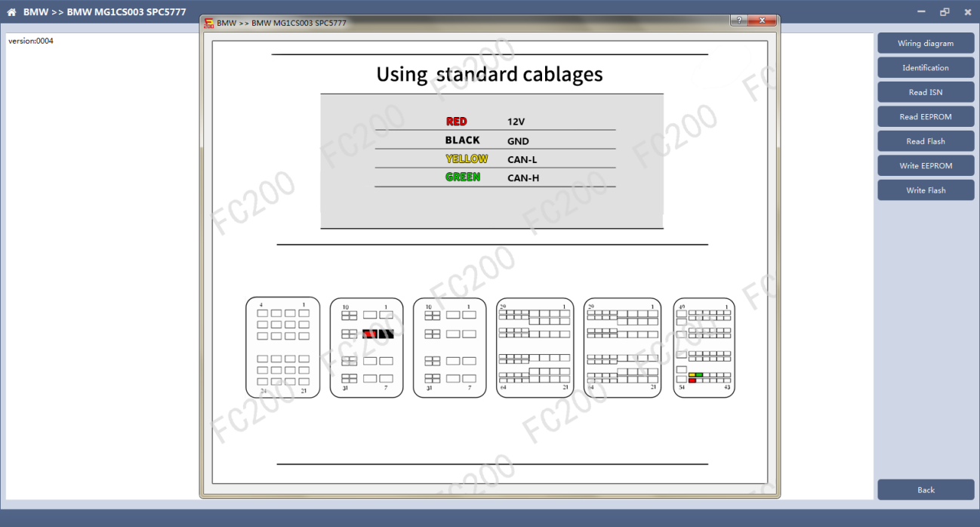Click the 'BMW >> BMW MG1CS003 SPC5777' main title
980x527 pixels.
[x=105, y=12]
